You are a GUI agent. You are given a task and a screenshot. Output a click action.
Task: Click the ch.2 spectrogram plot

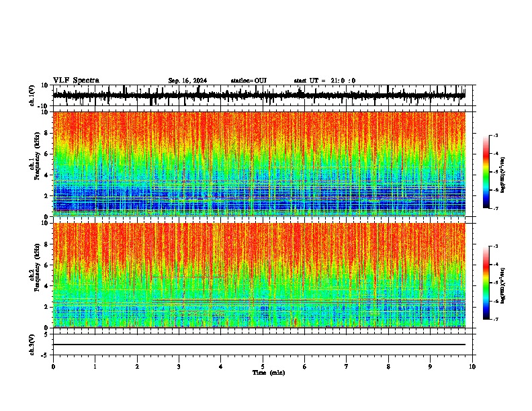[x=259, y=275]
